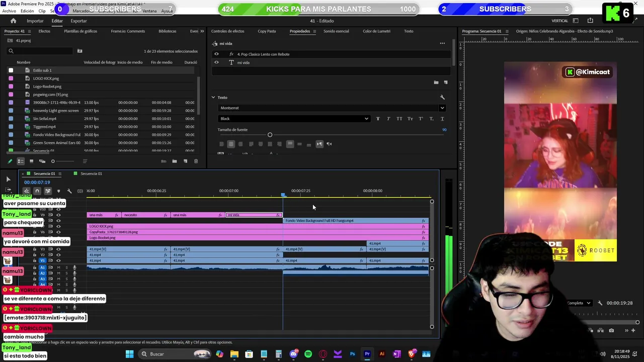Select 'Sin Señal.mp4' in project list
This screenshot has width=644, height=362.
point(44,119)
